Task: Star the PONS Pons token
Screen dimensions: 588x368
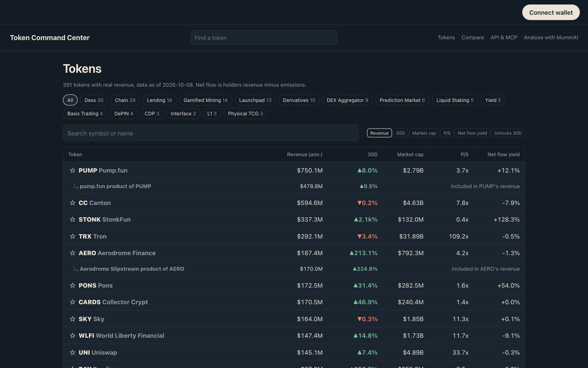Action: click(x=72, y=285)
